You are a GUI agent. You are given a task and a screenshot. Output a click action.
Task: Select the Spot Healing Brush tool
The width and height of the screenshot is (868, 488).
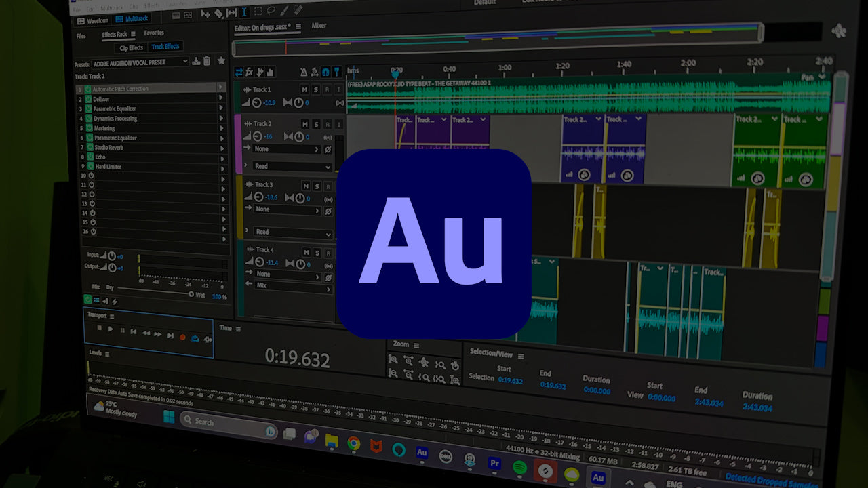pos(298,9)
